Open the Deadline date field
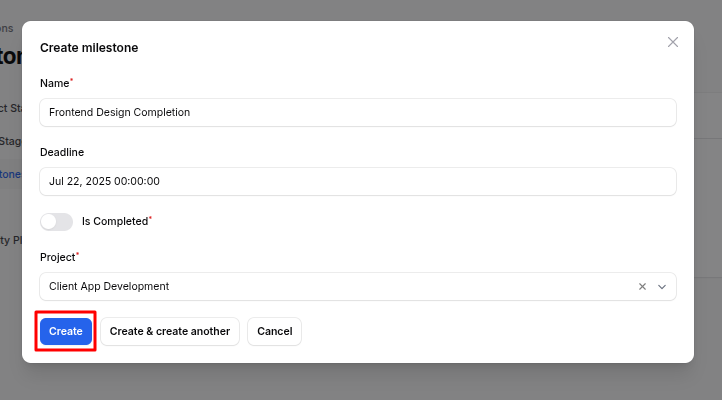Viewport: 722px width, 400px height. click(358, 181)
